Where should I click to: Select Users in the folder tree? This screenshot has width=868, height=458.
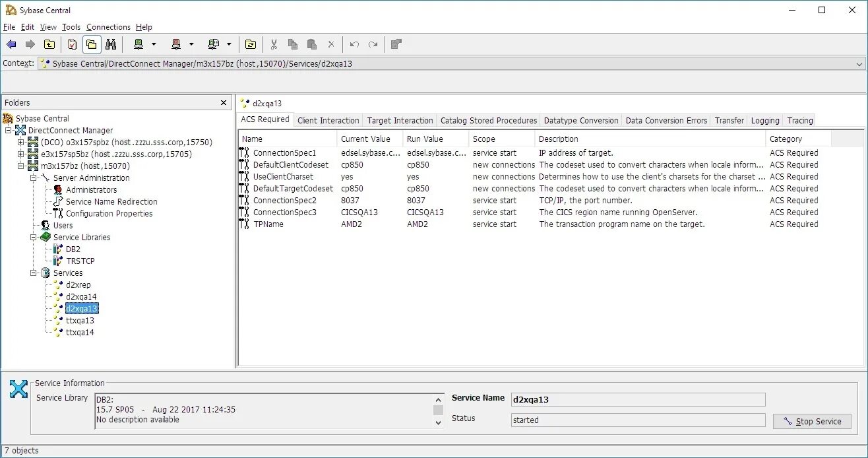pos(63,226)
